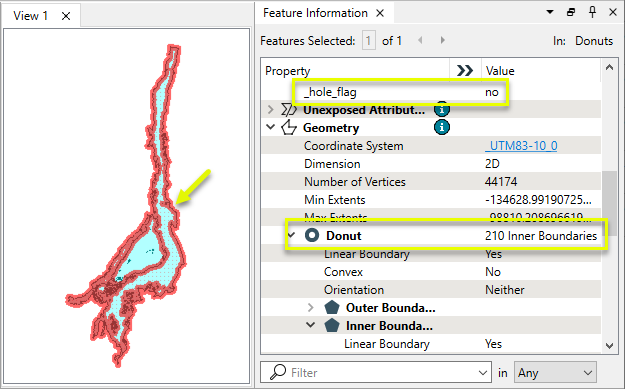The image size is (625, 389).
Task: Open the Any column dropdown
Action: pyautogui.click(x=555, y=372)
